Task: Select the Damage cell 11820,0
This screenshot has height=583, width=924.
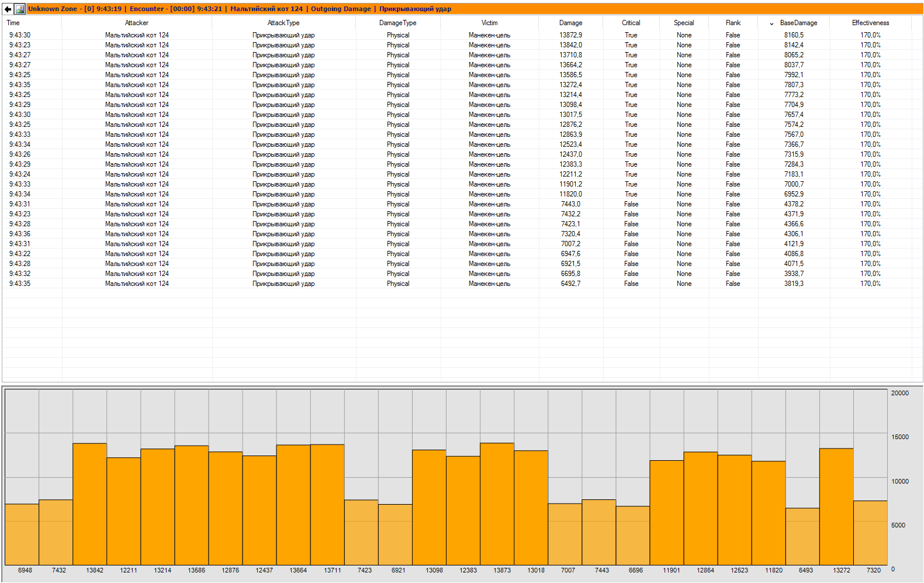Action: pos(571,194)
